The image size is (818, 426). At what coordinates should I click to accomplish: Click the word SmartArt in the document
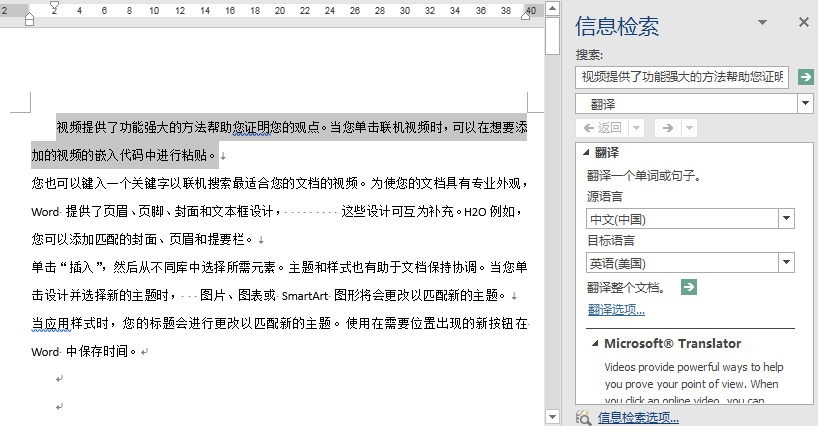(x=305, y=296)
